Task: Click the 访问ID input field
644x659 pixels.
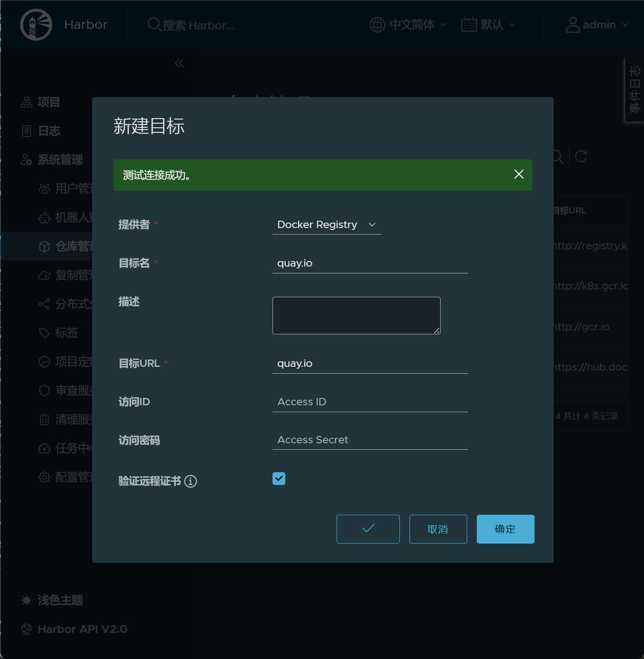Action: [370, 402]
